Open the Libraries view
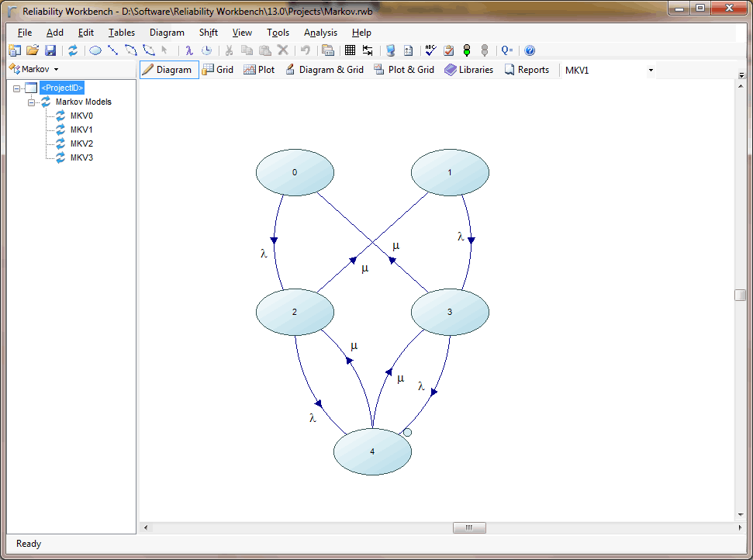Screen dimensions: 753x560 (468, 69)
